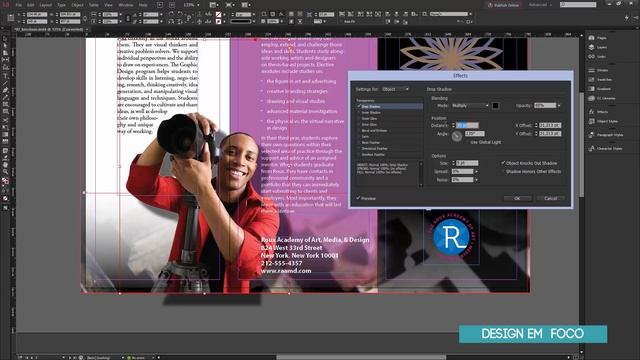Open the Links panel
This screenshot has width=640, height=360.
[598, 57]
